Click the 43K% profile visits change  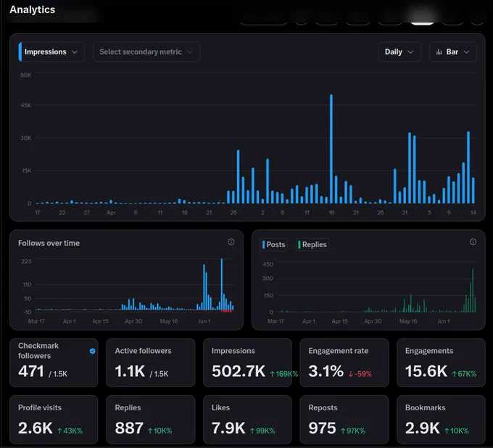point(70,431)
